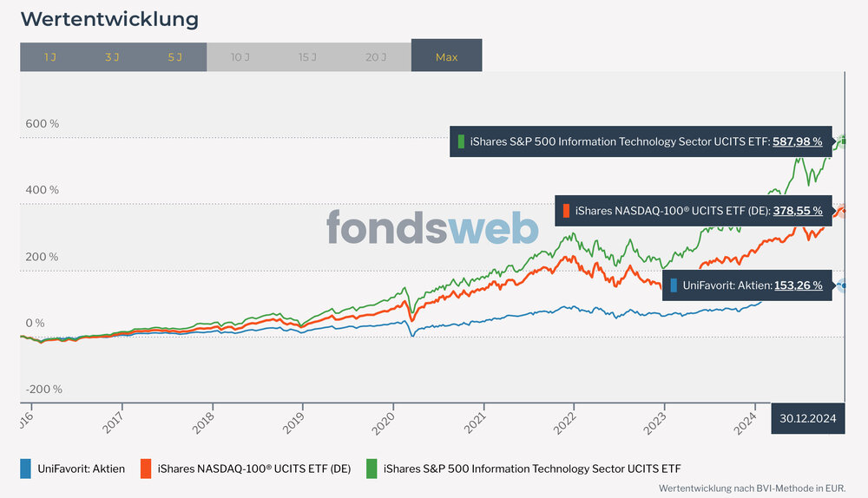This screenshot has width=868, height=498.
Task: Open the 378,55 % NASDAQ-100 tooltip link
Action: [797, 211]
